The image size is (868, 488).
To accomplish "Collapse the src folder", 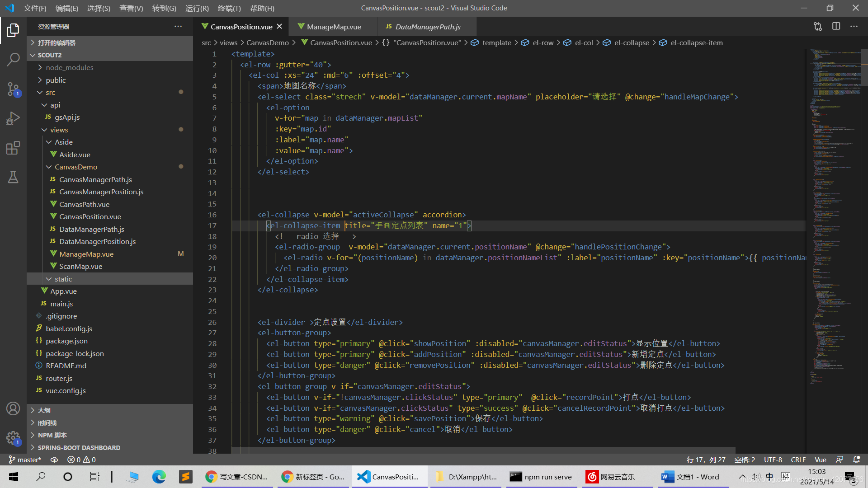I will (110, 92).
